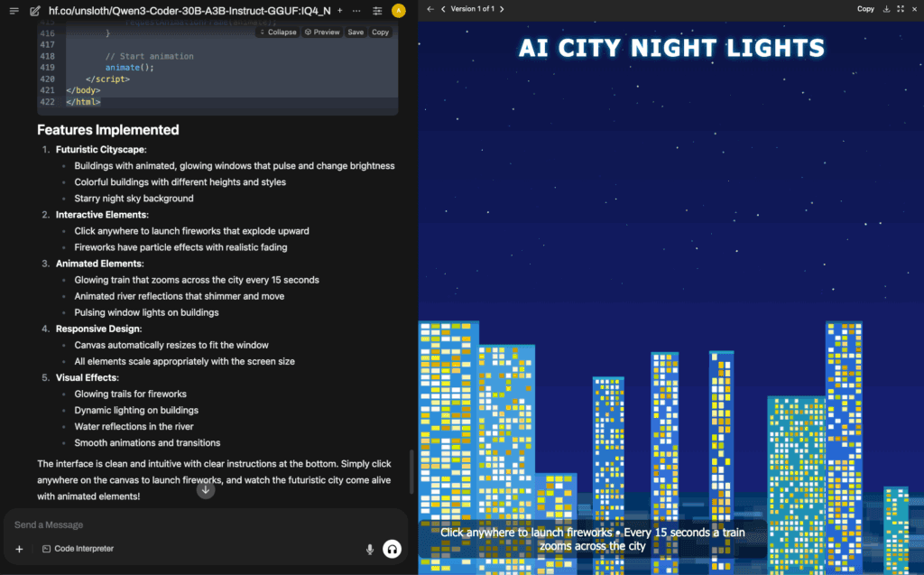Focus the Send a Message input field

pos(206,524)
